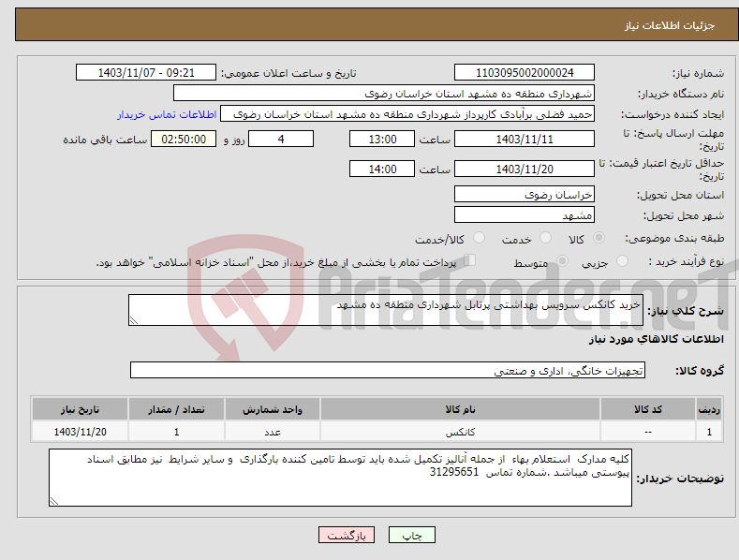Click the شماره نیاز label
739x560 pixels.
[x=698, y=74]
